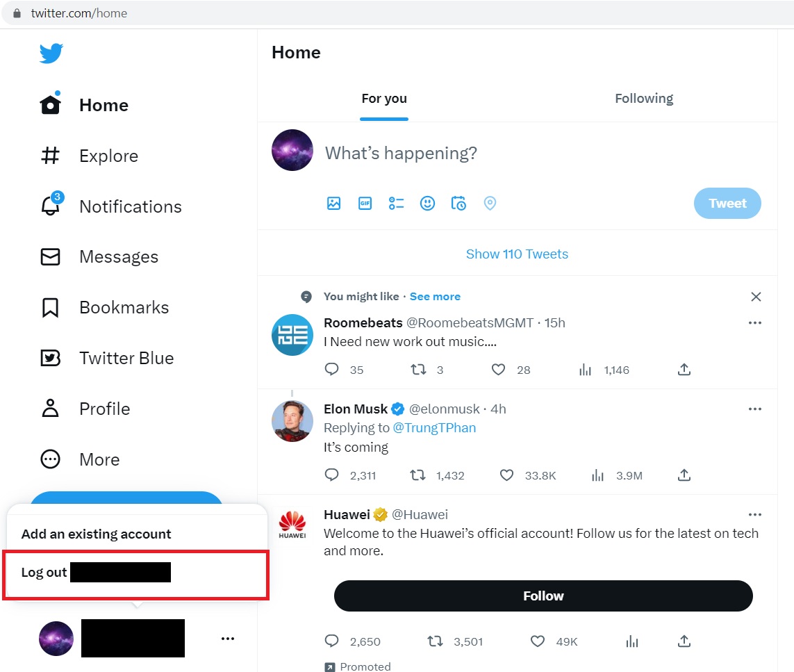
Task: Click See more link
Action: [435, 296]
